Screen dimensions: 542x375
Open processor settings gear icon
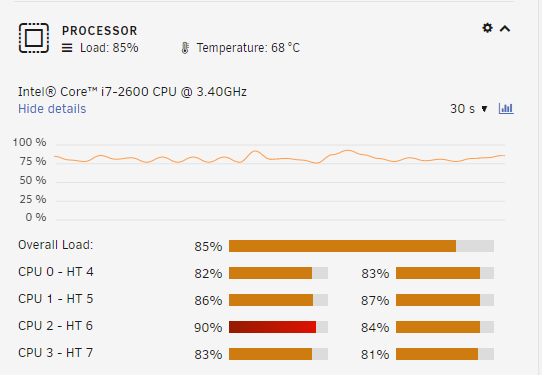[x=487, y=28]
